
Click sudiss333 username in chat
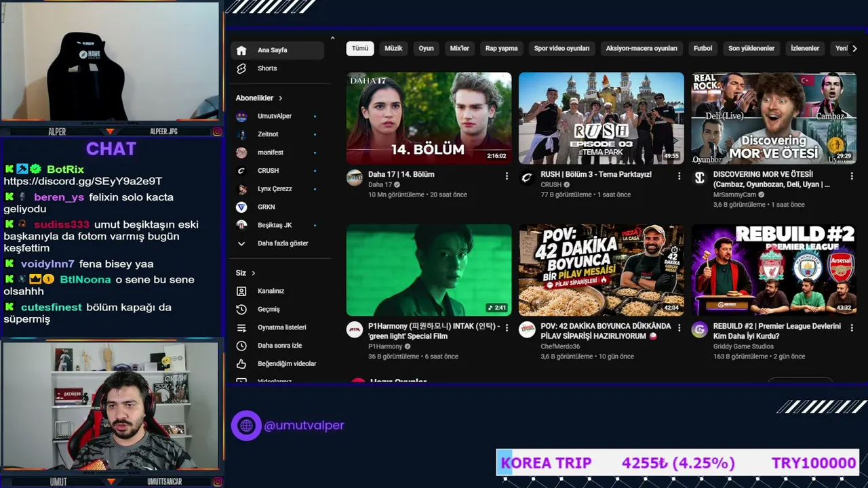tap(62, 225)
